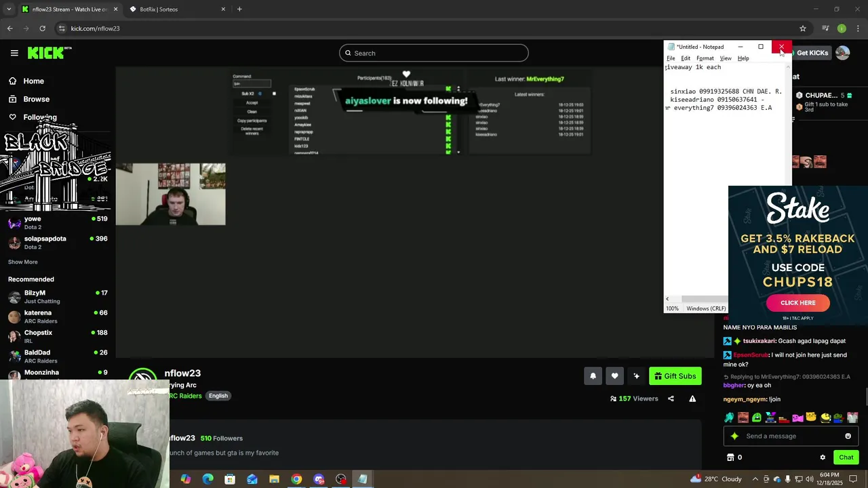
Task: Open Microsoft Store from taskbar
Action: pos(230,479)
